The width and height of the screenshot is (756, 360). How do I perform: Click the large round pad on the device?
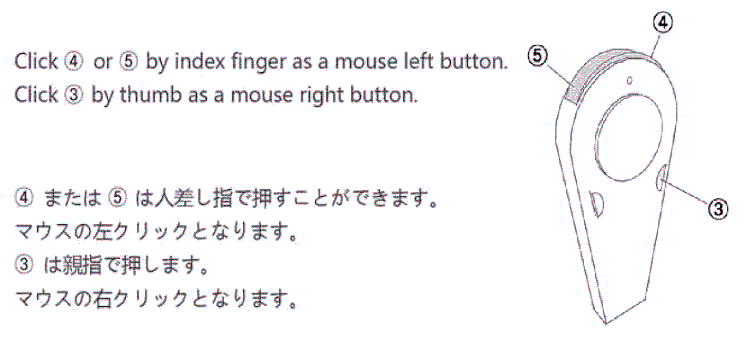(629, 138)
